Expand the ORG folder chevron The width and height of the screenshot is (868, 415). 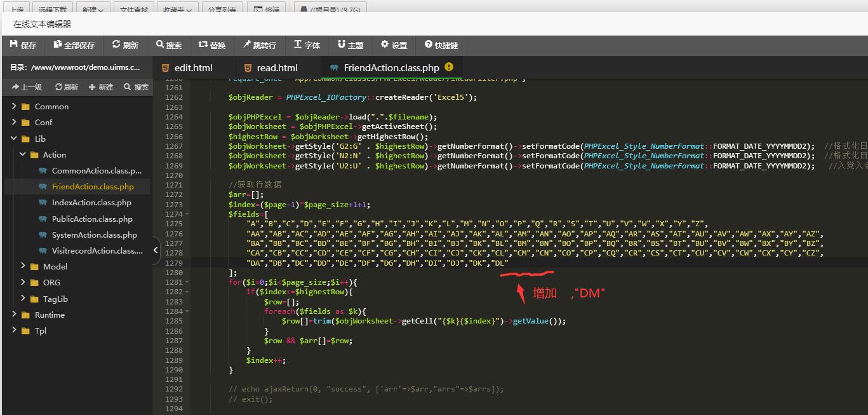pos(23,282)
